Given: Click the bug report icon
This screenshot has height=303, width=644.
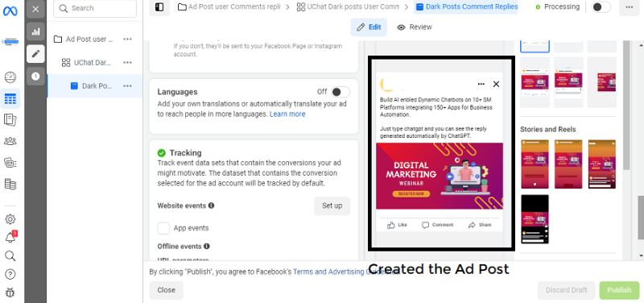Looking at the screenshot, I should click(x=10, y=293).
